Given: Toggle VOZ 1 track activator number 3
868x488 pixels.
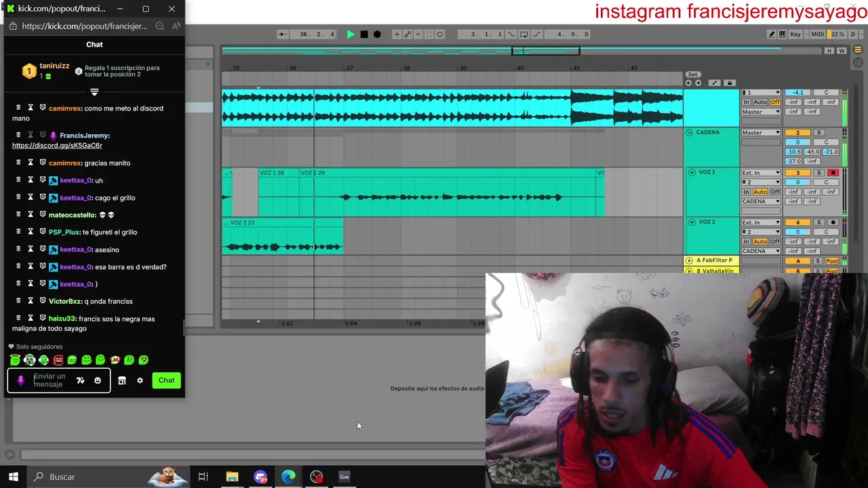Looking at the screenshot, I should pyautogui.click(x=797, y=173).
